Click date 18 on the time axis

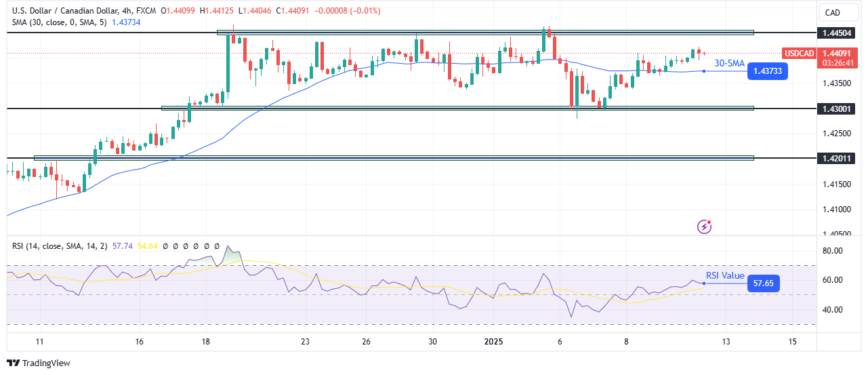click(x=207, y=342)
